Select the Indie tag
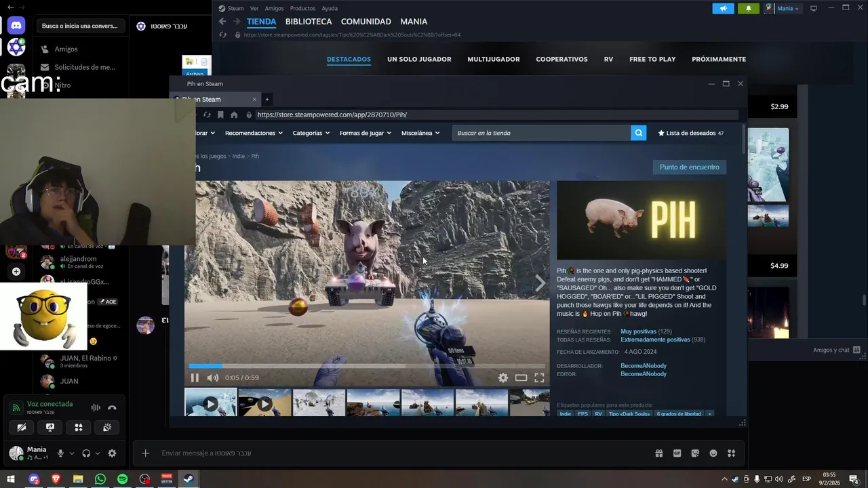Screen dimensions: 868x488 pos(565,413)
